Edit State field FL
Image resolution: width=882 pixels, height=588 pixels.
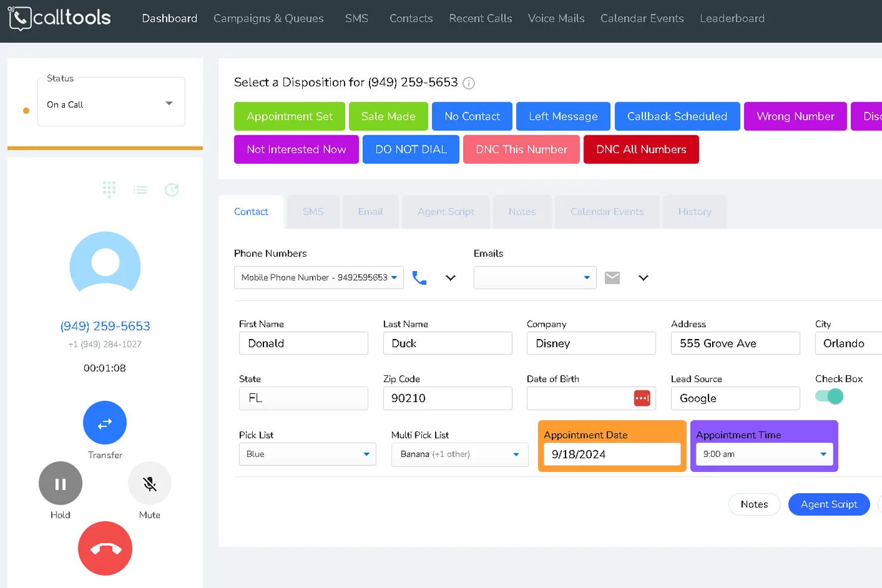click(x=303, y=398)
